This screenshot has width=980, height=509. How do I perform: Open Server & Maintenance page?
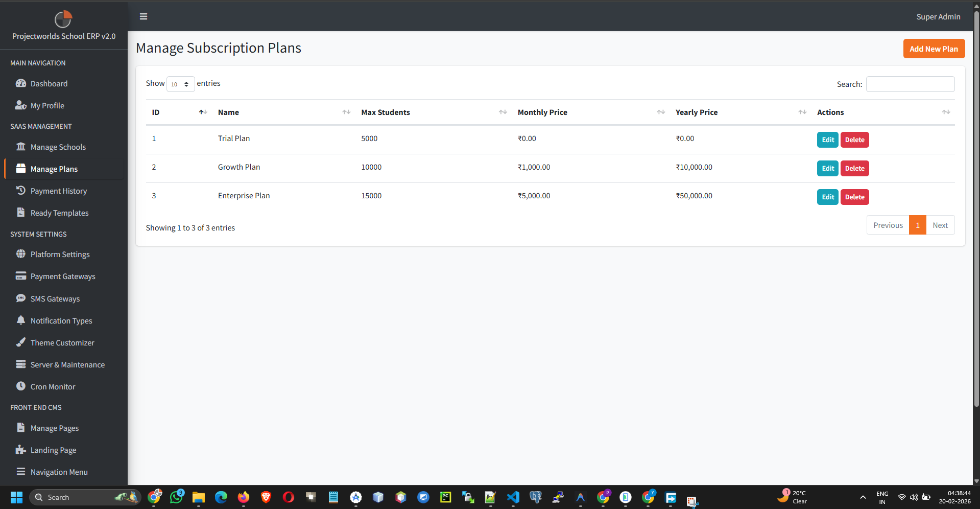point(67,364)
